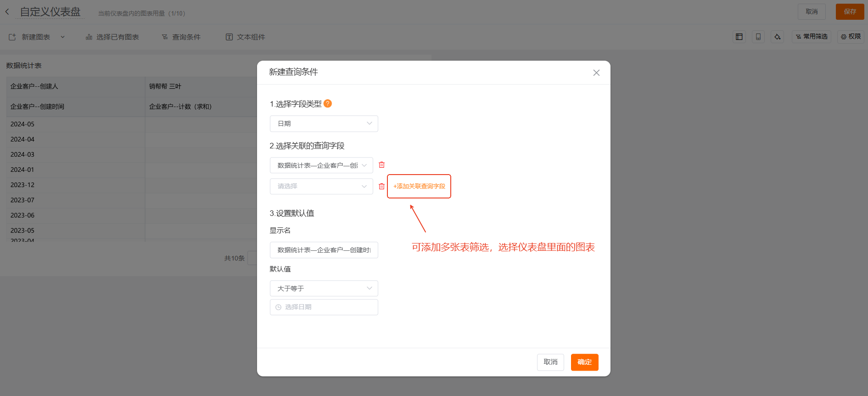Click +添加关联查询字段 link

(x=419, y=186)
